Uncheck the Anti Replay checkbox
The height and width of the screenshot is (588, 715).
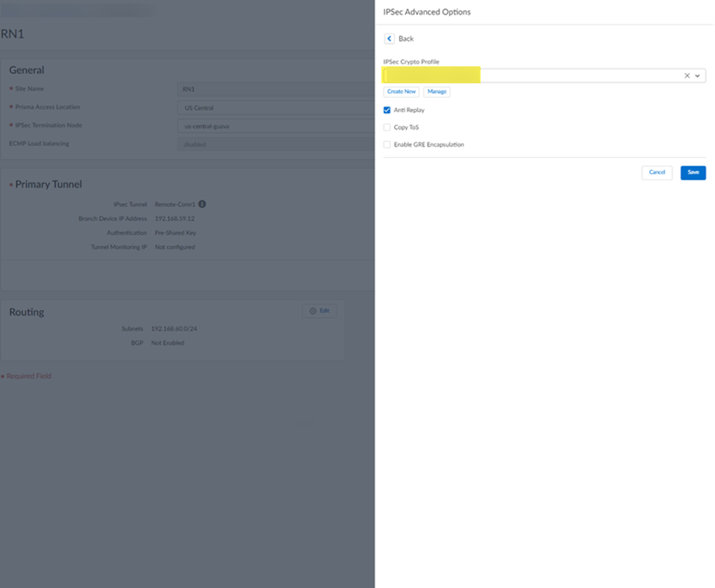coord(387,110)
